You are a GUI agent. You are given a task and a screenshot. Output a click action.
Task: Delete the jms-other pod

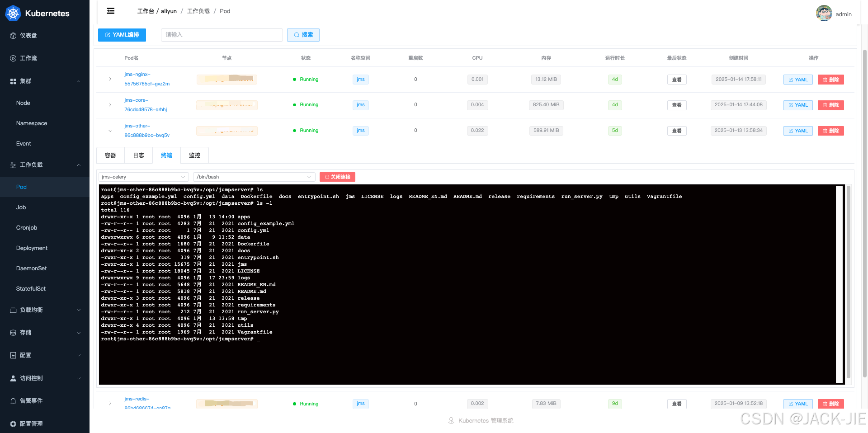tap(831, 131)
